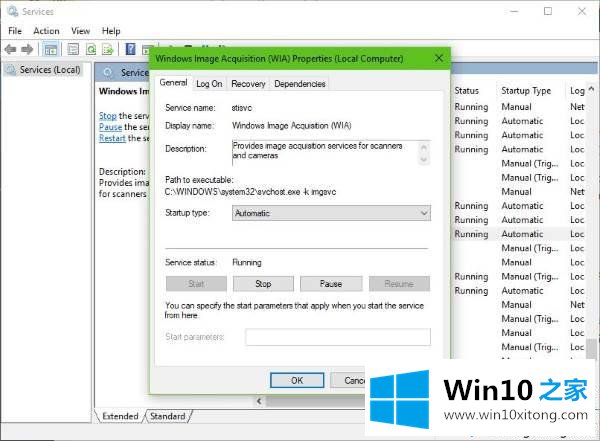Screen dimensions: 600x441
Task: Click the services list scroll-up arrow
Action: (591, 90)
